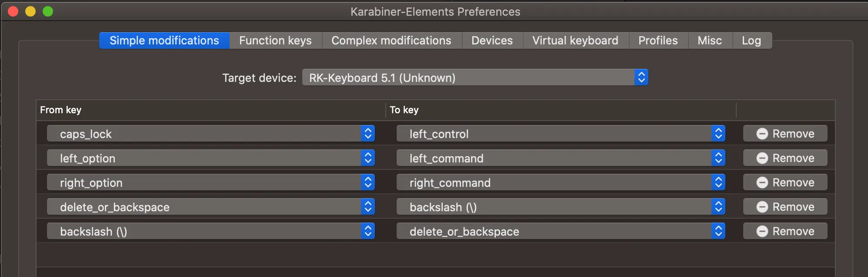Select the Virtual keyboard tab
This screenshot has height=277, width=868.
click(x=575, y=41)
